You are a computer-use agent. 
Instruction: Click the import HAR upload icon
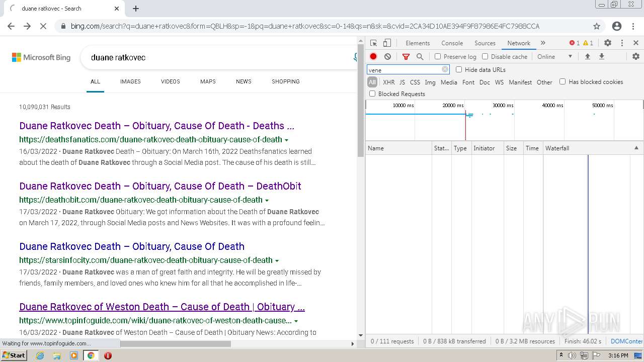click(x=587, y=57)
